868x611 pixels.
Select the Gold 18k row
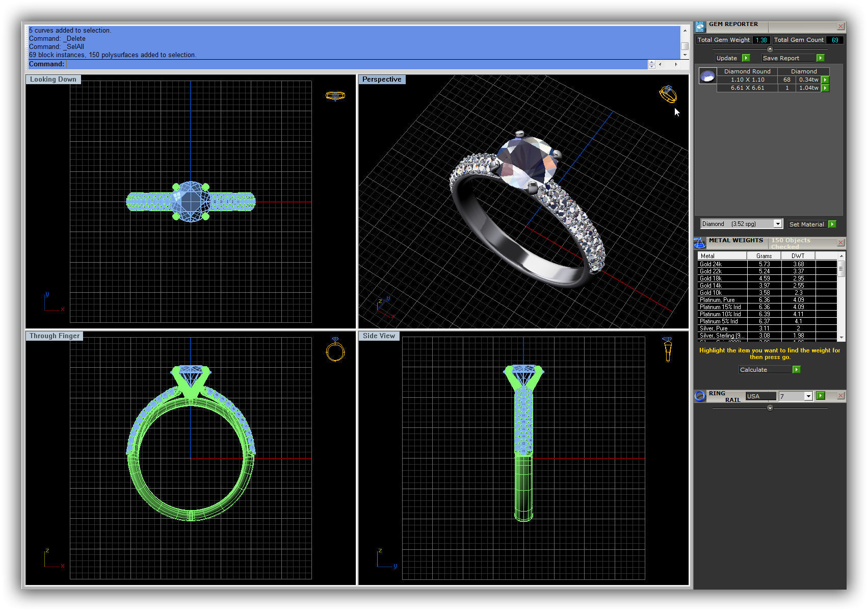[x=767, y=278]
